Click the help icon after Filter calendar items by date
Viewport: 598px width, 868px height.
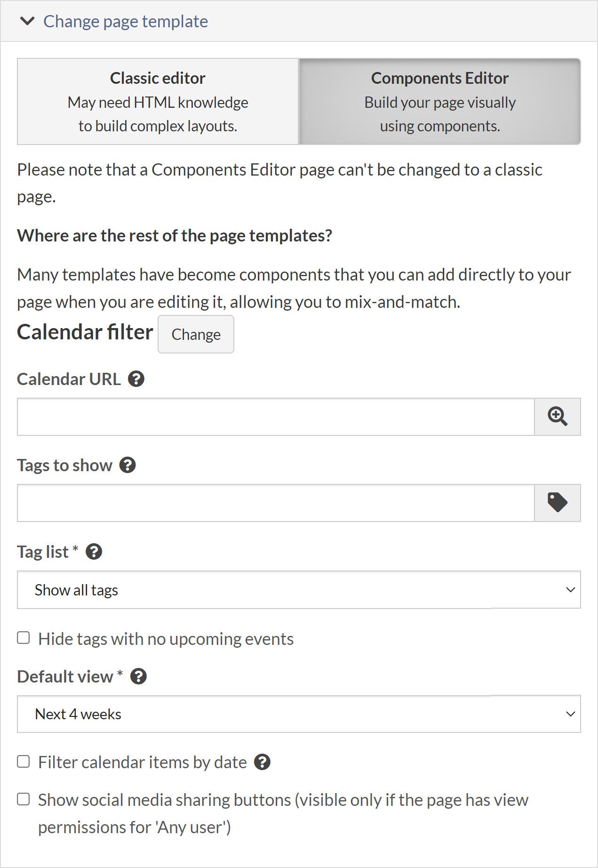[x=262, y=762]
